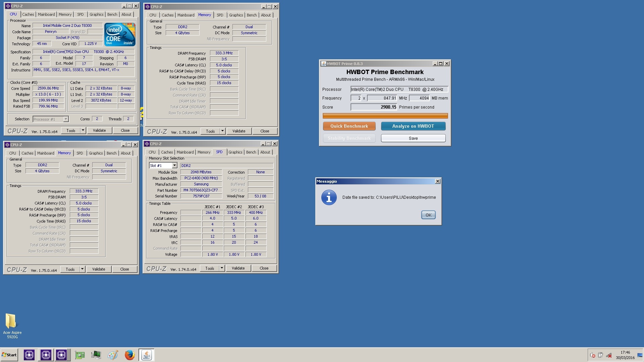Viewport: 644px width, 362px height.
Task: Open Caches tab in lower Memory window
Action: pos(28,153)
